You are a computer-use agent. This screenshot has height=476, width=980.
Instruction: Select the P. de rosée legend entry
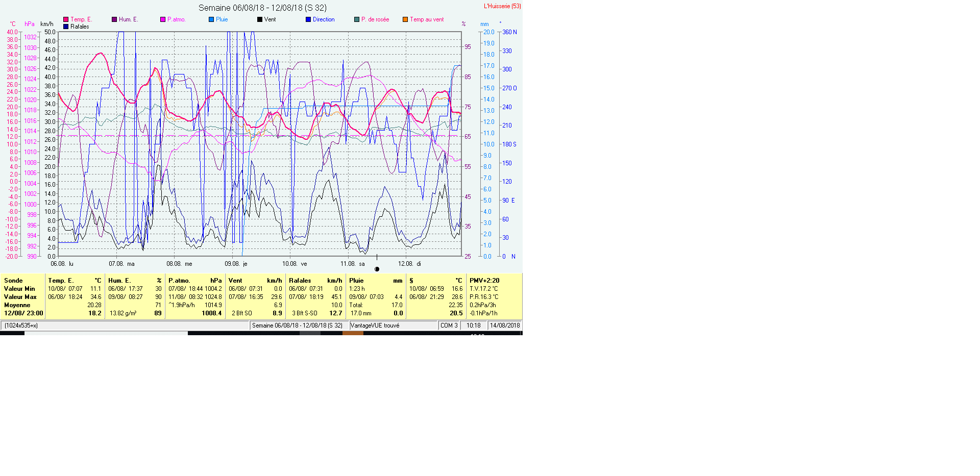coord(372,19)
